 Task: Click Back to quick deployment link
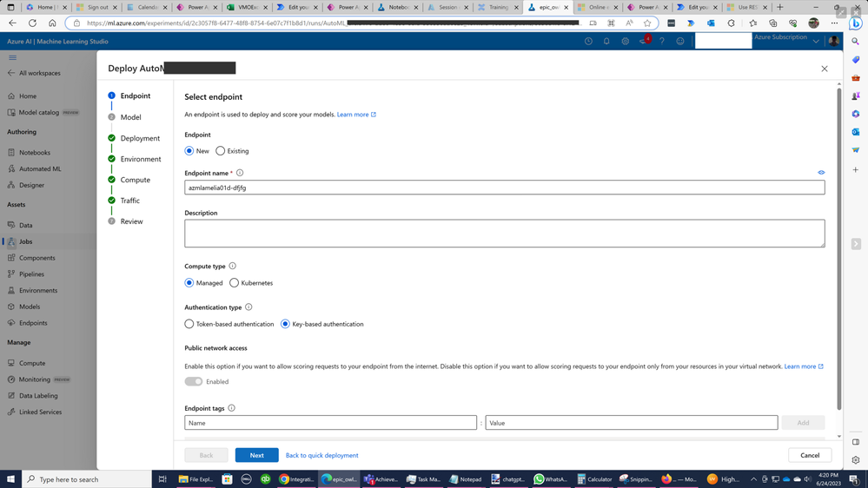point(321,455)
